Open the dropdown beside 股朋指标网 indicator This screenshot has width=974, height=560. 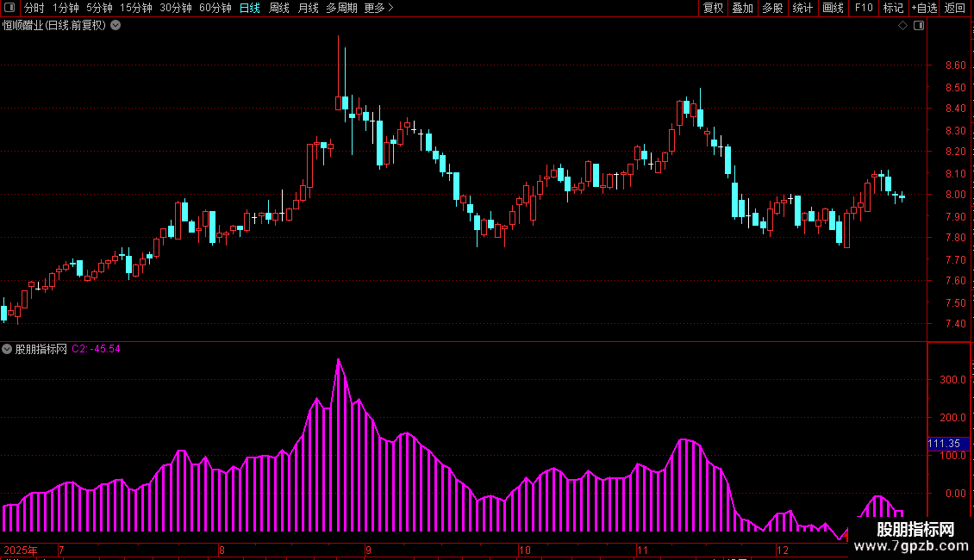[7, 349]
